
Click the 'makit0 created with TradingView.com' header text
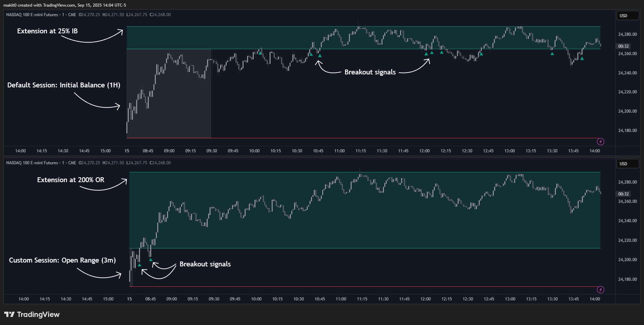pyautogui.click(x=39, y=5)
